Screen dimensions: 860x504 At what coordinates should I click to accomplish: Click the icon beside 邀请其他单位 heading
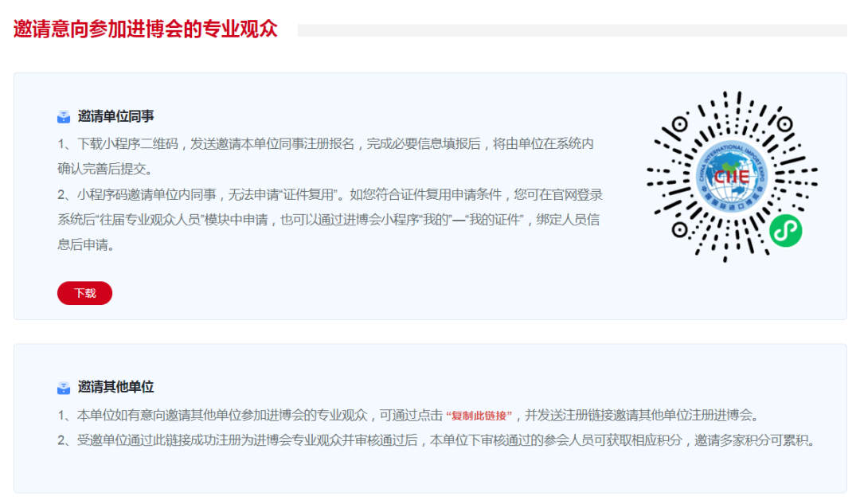coord(64,387)
